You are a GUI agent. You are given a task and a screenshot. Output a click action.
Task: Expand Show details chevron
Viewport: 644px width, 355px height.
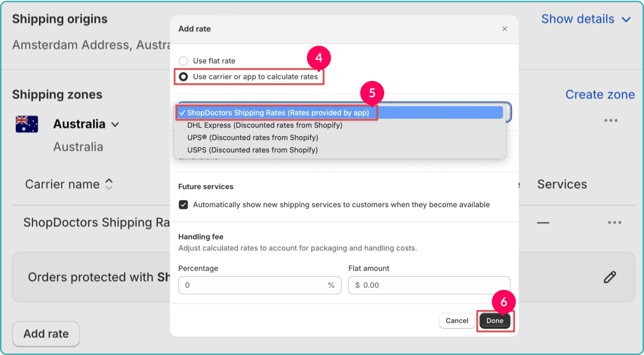point(626,19)
